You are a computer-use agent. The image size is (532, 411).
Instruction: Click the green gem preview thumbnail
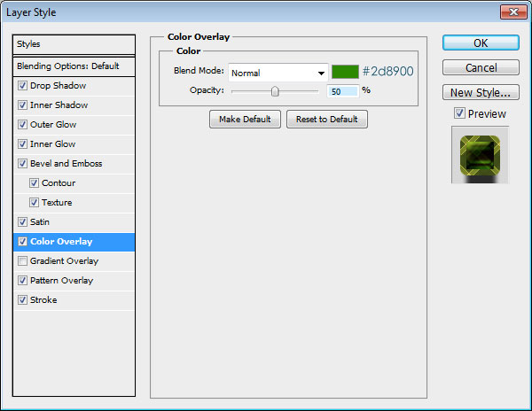point(480,153)
